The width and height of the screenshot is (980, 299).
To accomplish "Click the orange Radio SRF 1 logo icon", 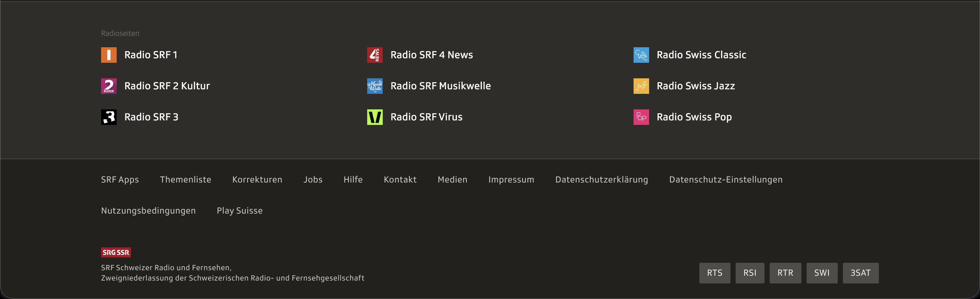I will [x=109, y=55].
